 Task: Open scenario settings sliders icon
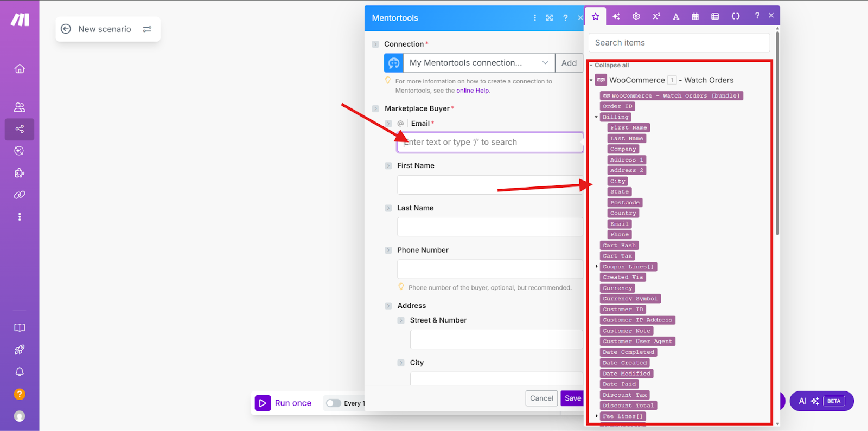coord(147,29)
